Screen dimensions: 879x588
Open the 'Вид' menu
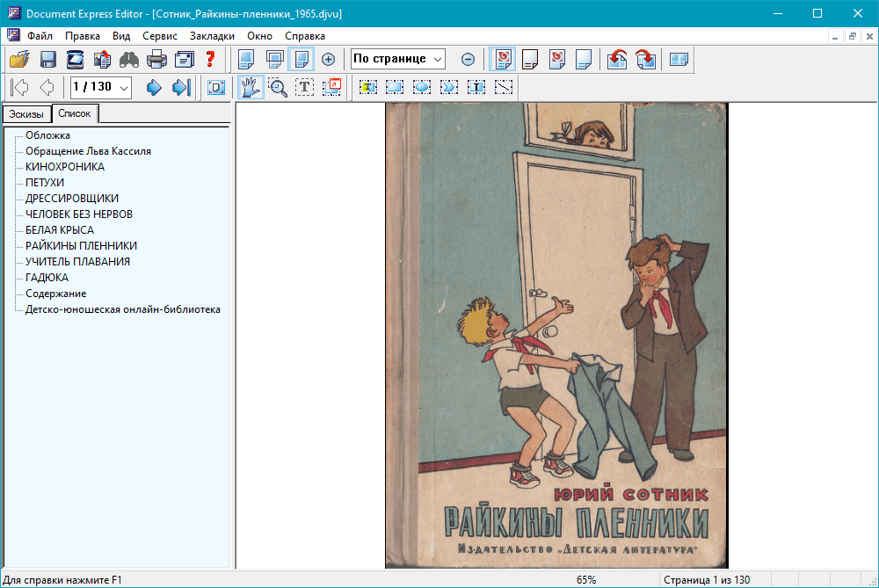121,36
